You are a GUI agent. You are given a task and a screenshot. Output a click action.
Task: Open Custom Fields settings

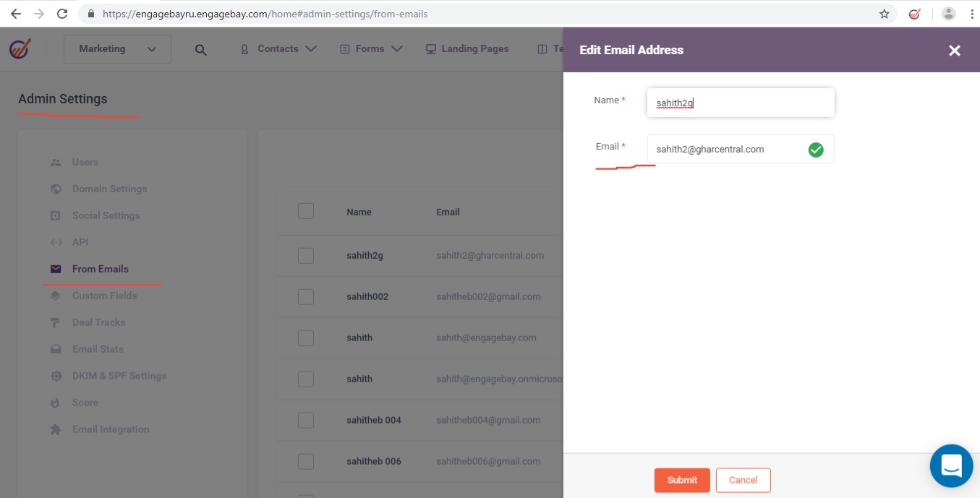point(104,296)
